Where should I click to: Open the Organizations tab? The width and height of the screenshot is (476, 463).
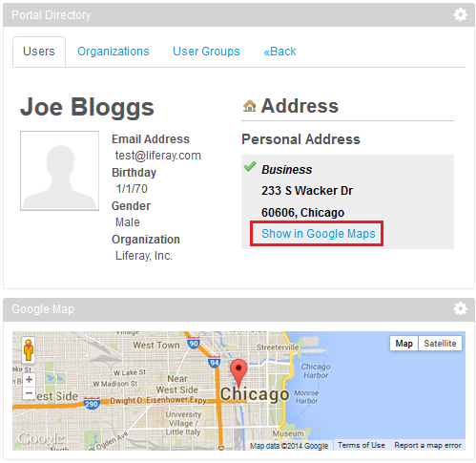[114, 52]
